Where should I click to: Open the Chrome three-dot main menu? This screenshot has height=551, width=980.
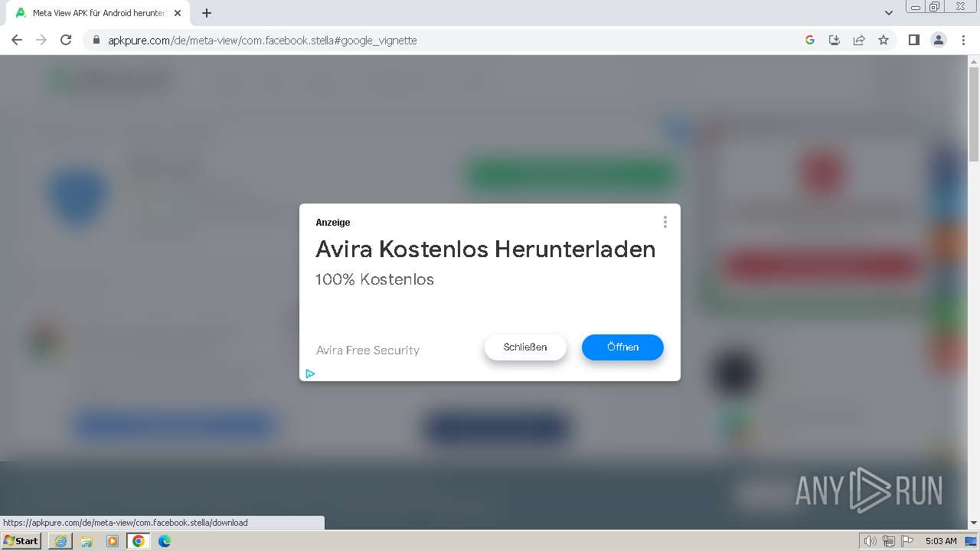(x=963, y=41)
